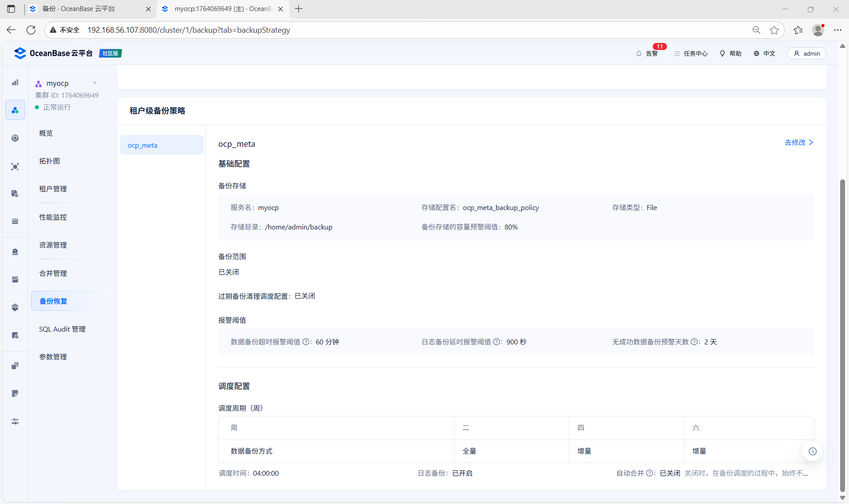Click the bar chart overview icon in the sidebar
The height and width of the screenshot is (504, 849).
click(15, 82)
